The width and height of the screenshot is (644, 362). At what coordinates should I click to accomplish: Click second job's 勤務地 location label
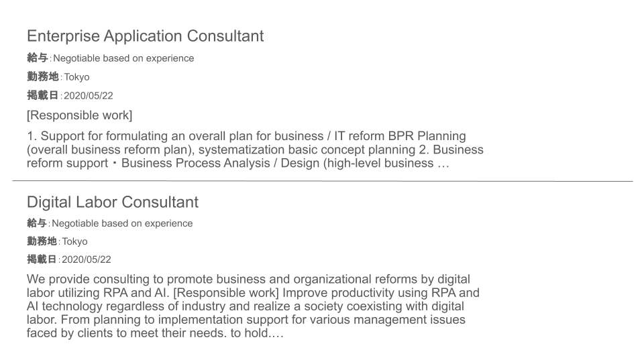[x=42, y=241]
